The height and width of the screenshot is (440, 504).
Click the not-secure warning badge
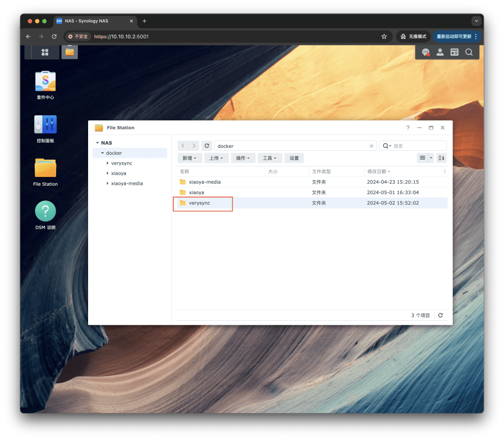point(78,36)
